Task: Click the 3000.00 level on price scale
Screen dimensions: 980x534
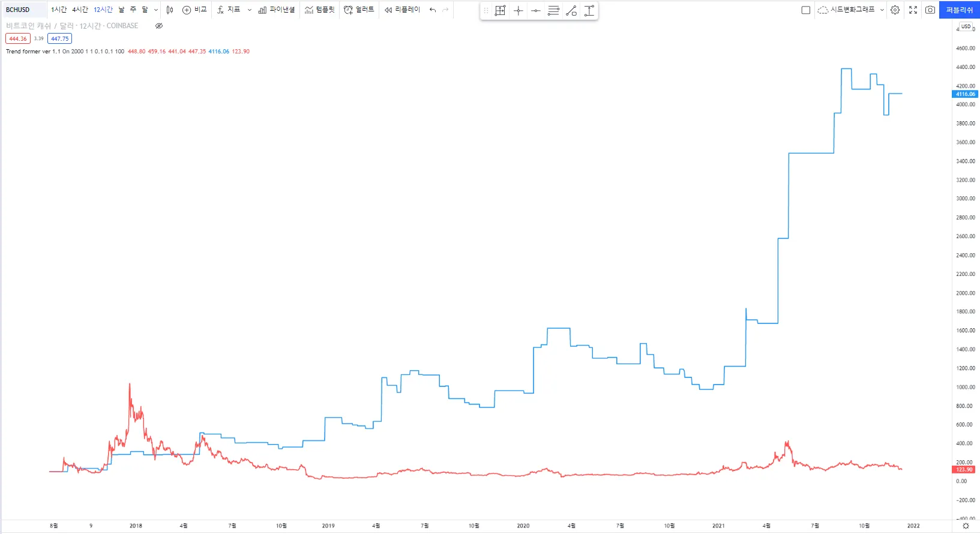Action: tap(966, 199)
